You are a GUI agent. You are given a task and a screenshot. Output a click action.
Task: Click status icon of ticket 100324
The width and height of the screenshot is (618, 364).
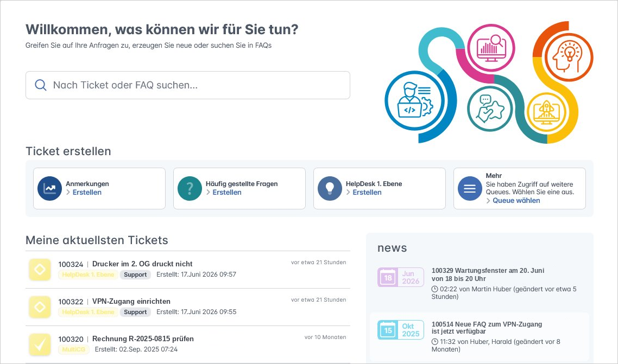40,270
